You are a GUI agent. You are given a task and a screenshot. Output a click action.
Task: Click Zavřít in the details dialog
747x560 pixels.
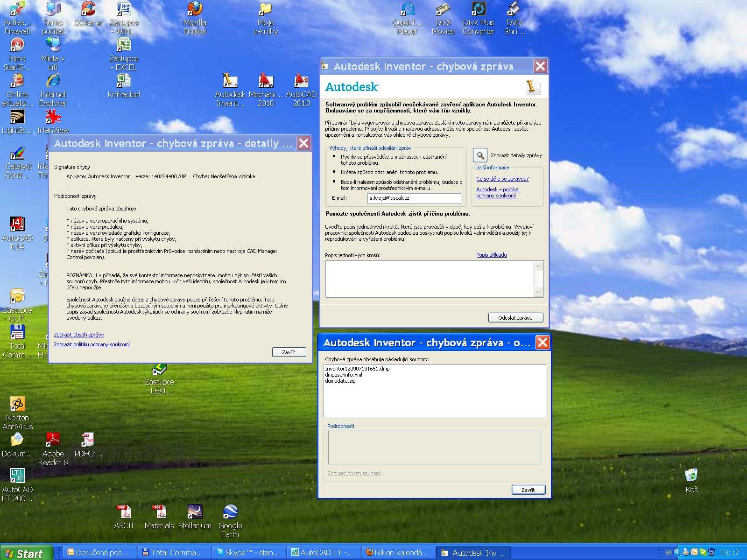(289, 352)
